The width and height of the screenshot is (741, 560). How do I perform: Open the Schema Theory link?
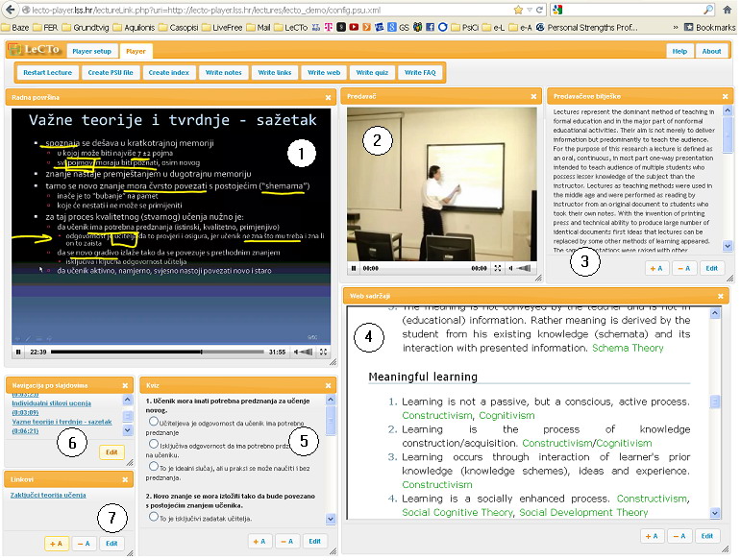pyautogui.click(x=628, y=348)
